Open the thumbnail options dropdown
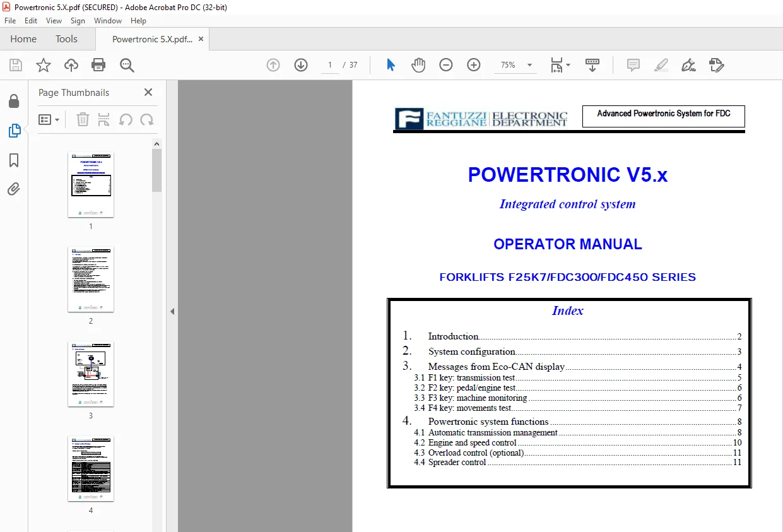 (49, 119)
